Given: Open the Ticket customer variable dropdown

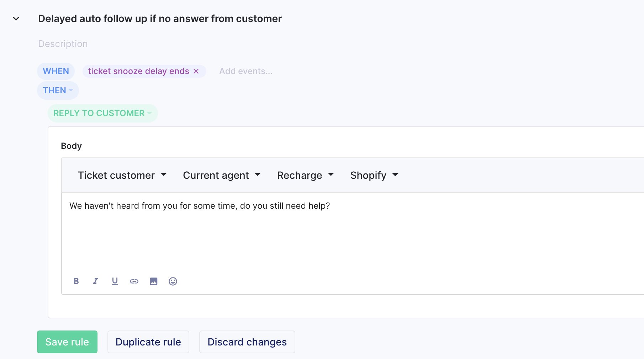Looking at the screenshot, I should (x=122, y=175).
